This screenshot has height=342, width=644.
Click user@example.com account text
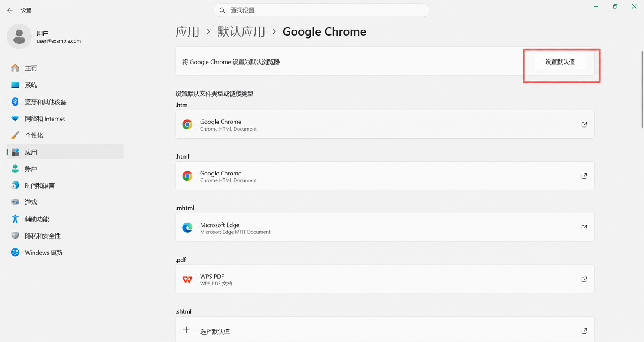[59, 41]
